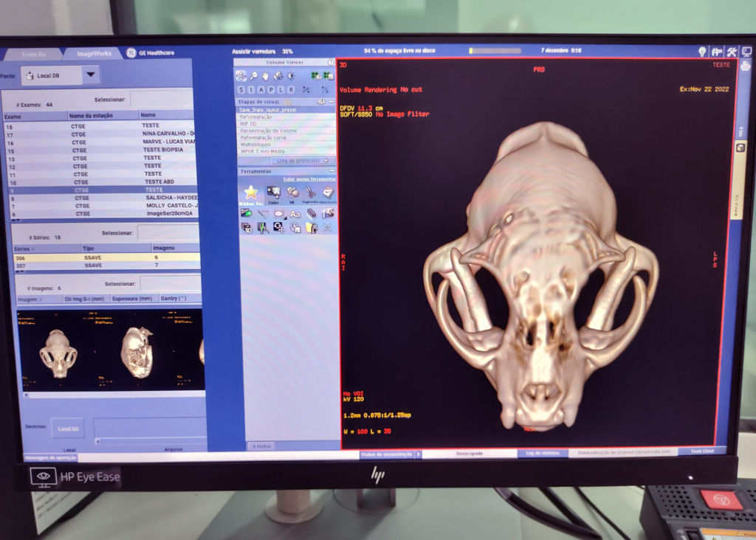The image size is (756, 540).
Task: Click the window-level brightness icon
Action: tap(291, 76)
